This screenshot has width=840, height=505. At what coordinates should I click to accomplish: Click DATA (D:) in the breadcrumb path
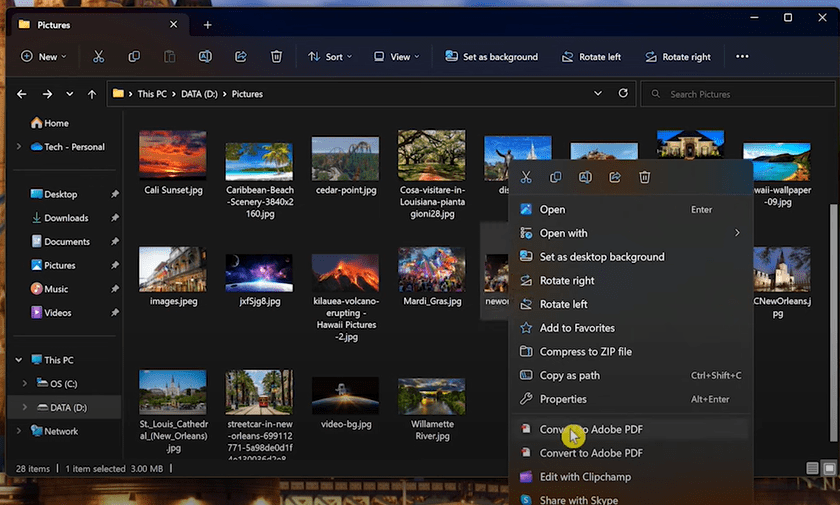(x=199, y=94)
